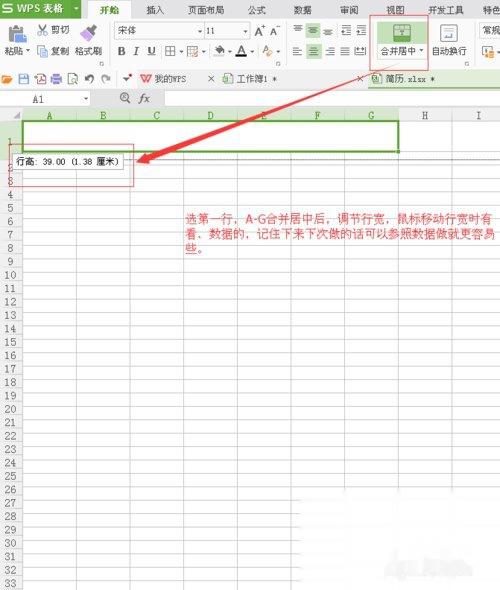Click the Copy (复制) icon
The image size is (500, 590).
tap(43, 51)
